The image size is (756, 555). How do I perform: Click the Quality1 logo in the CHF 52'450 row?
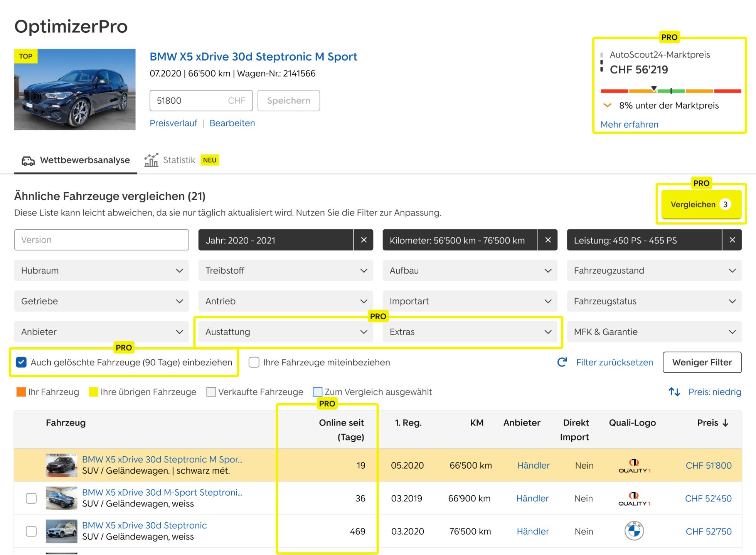pyautogui.click(x=634, y=498)
